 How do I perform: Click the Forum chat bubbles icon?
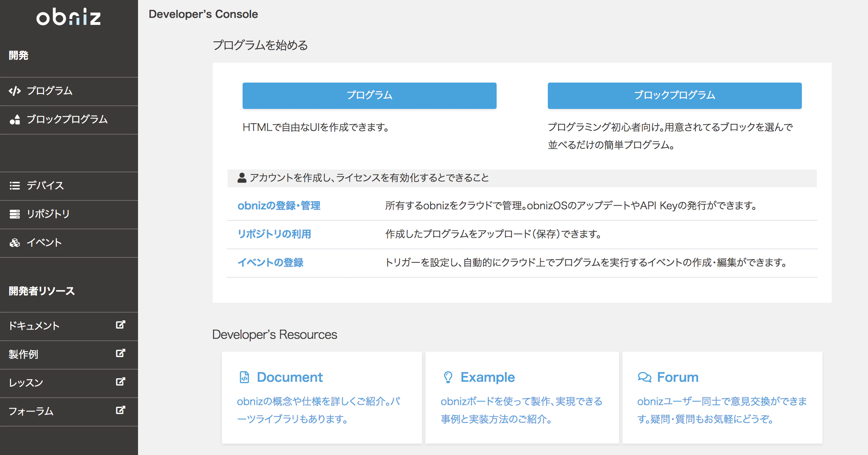coord(644,377)
